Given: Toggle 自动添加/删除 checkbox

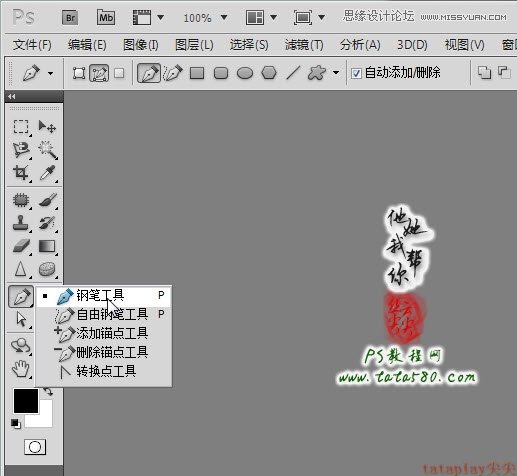Looking at the screenshot, I should pos(356,73).
